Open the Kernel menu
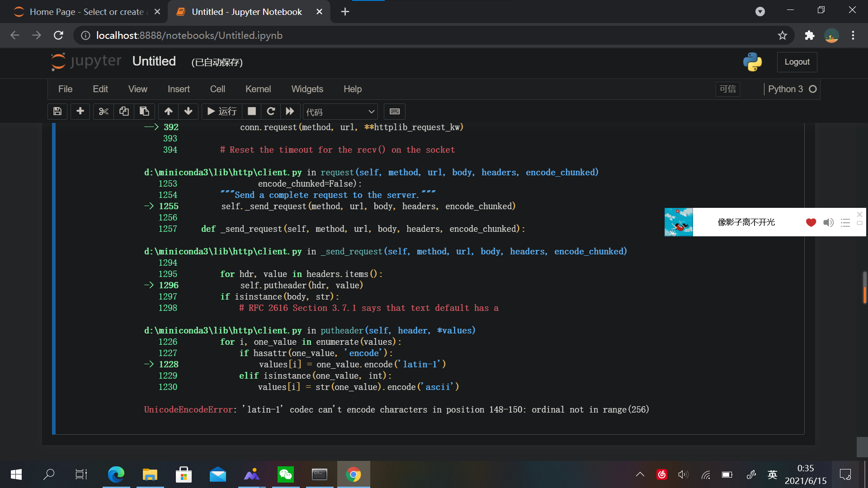 coord(258,89)
